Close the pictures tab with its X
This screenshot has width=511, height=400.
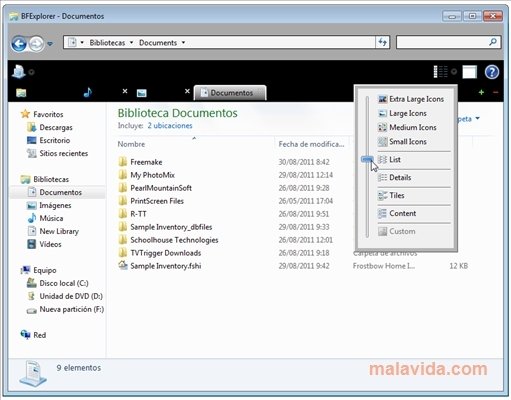click(x=187, y=91)
